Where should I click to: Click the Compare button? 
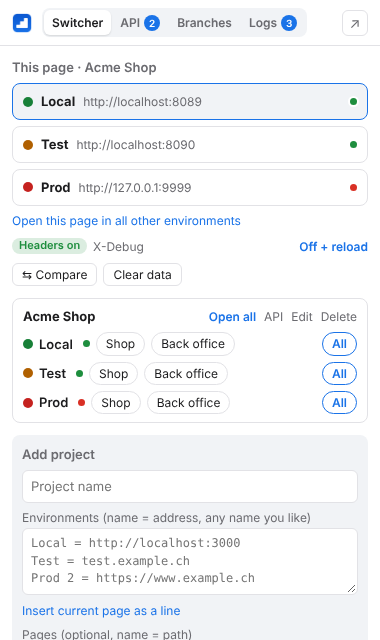point(54,275)
